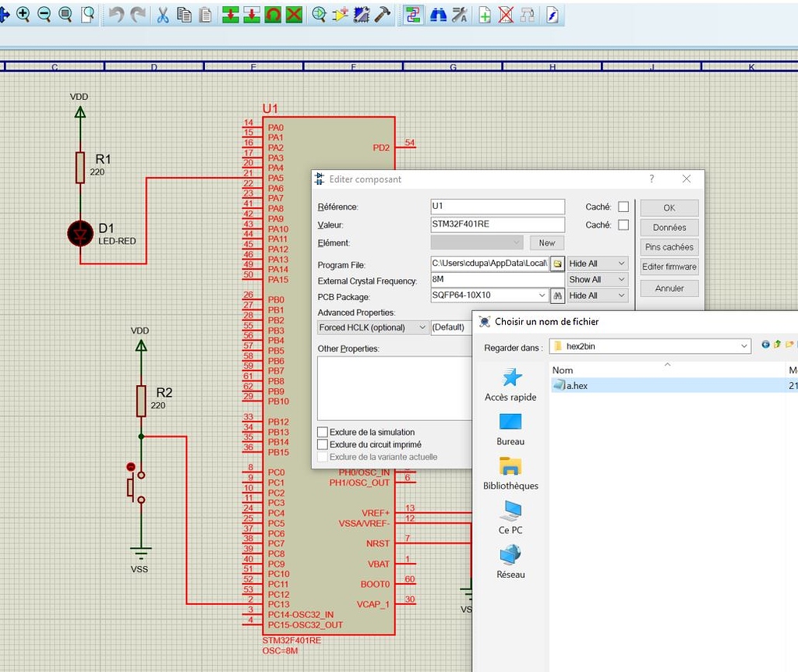The height and width of the screenshot is (672, 798).
Task: Toggle the wire autorouter icon
Action: pos(412,14)
